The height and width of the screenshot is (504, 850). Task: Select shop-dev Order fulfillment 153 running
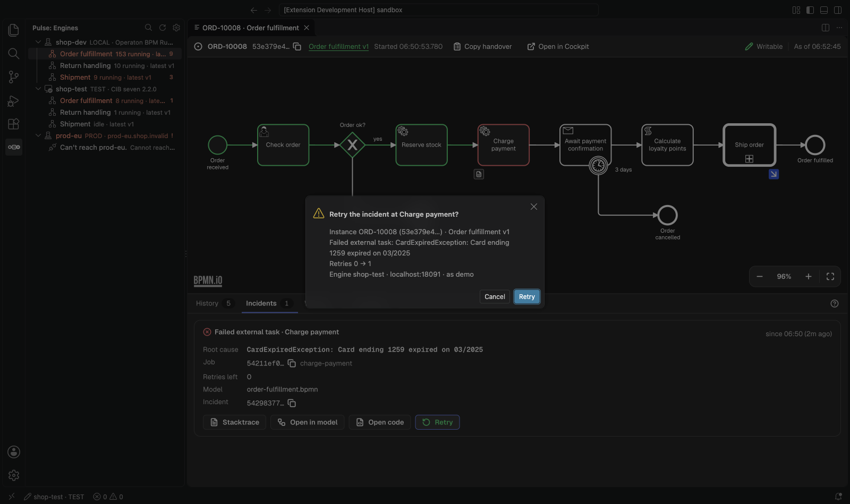coord(105,54)
